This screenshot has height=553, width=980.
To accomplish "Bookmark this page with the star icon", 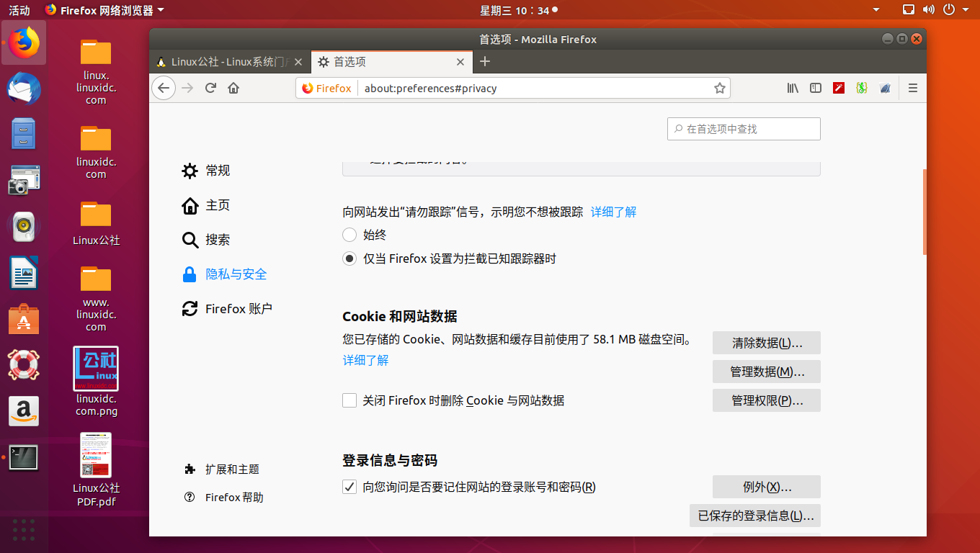I will [719, 88].
